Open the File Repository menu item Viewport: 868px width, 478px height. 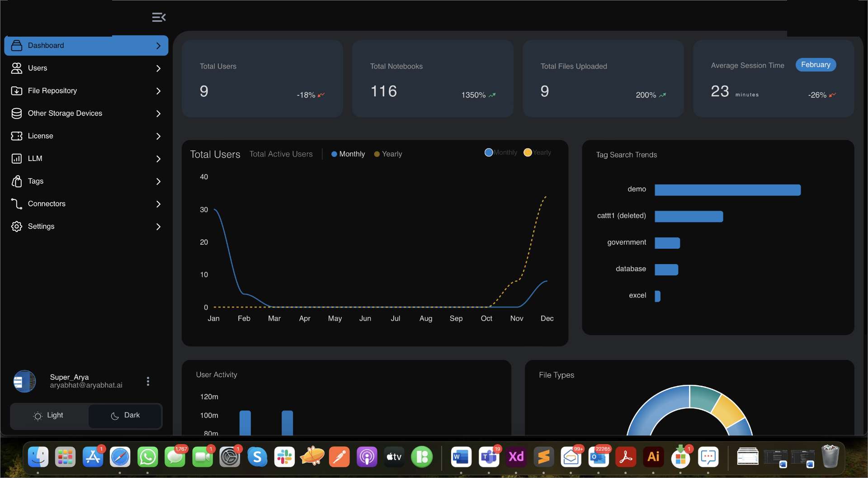click(x=86, y=90)
